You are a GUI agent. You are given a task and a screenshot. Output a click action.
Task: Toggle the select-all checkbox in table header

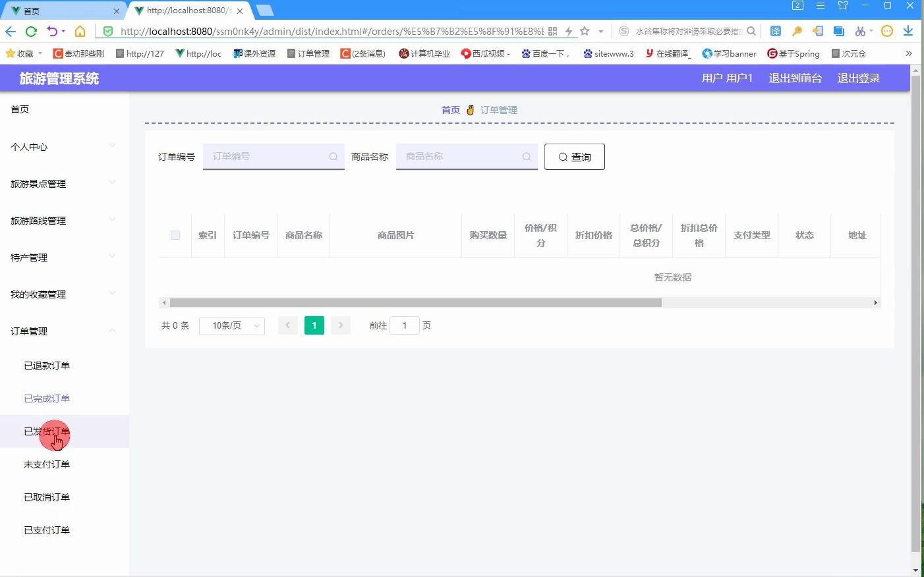(175, 235)
